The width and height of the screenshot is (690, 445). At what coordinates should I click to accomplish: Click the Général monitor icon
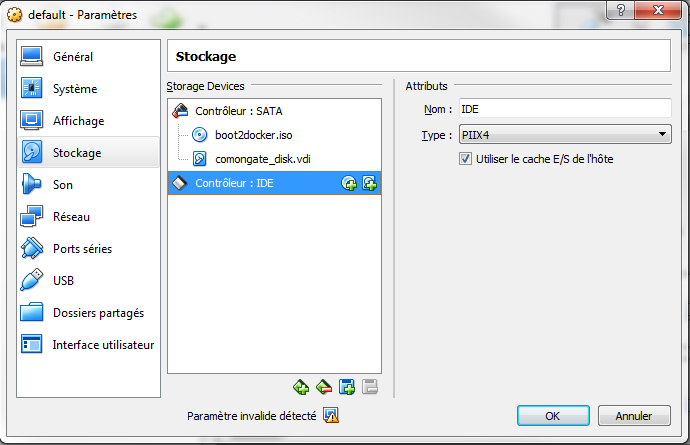pos(32,56)
